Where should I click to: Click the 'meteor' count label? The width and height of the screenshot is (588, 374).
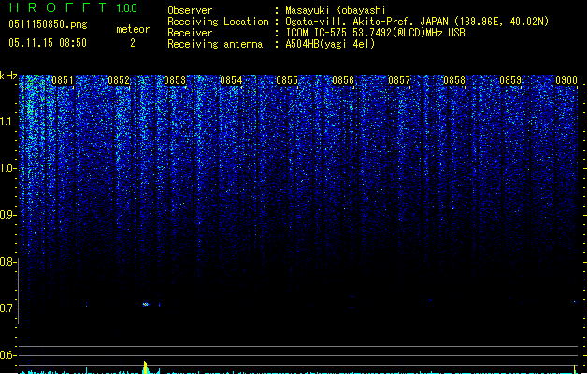133,29
